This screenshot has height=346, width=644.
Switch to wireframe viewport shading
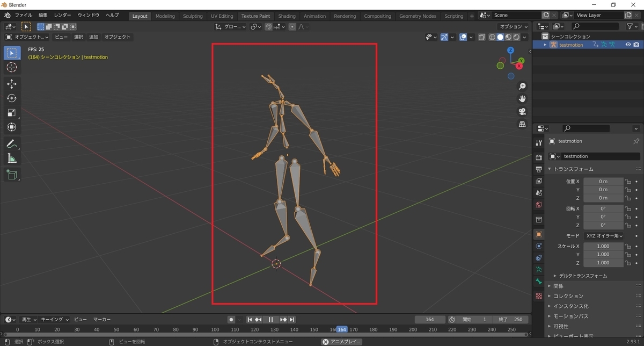pos(492,37)
